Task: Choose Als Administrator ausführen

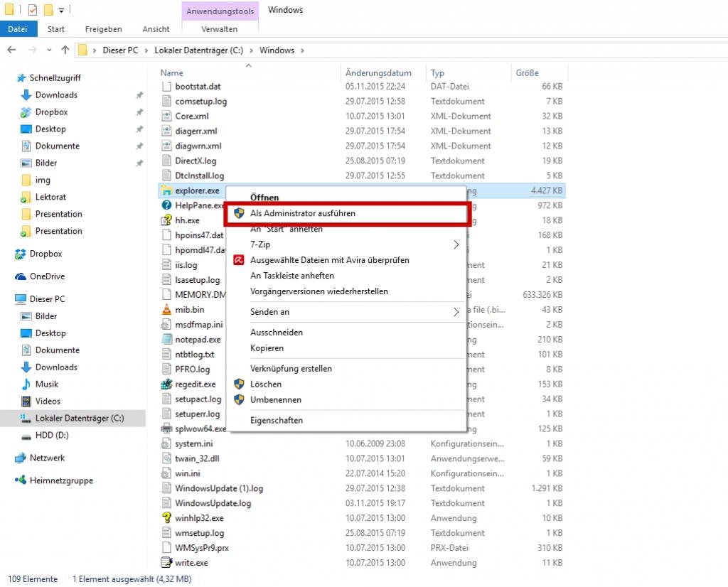Action: coord(302,213)
